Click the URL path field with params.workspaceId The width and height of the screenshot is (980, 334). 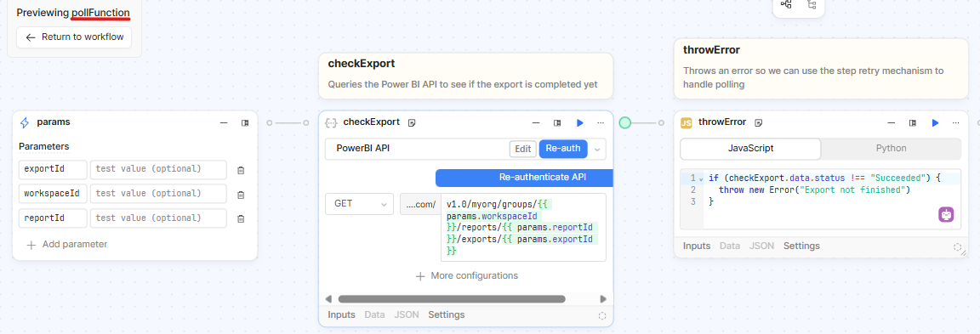pos(523,227)
